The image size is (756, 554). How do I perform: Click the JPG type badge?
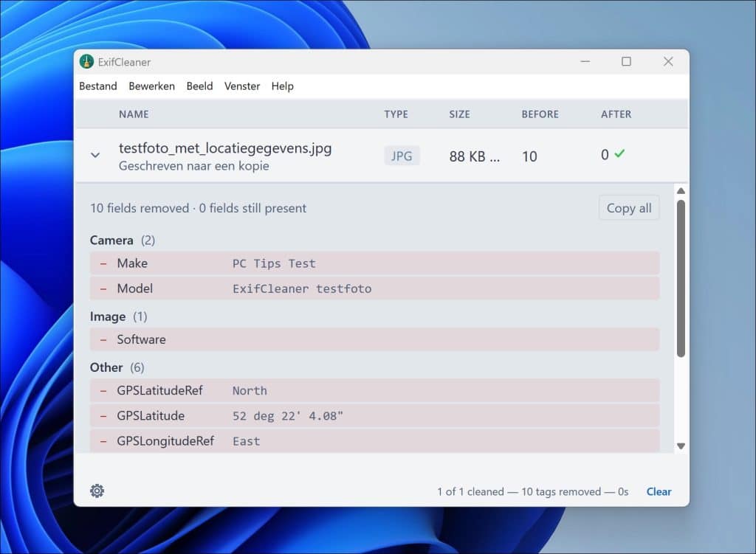click(x=402, y=156)
